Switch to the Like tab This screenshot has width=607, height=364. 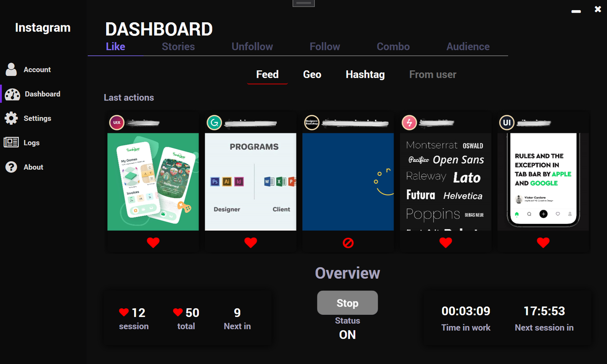click(x=115, y=47)
